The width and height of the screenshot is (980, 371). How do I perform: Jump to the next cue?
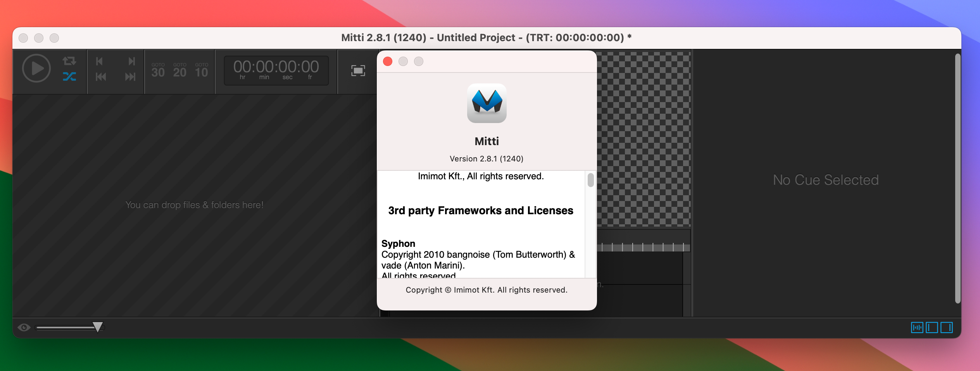[x=131, y=61]
